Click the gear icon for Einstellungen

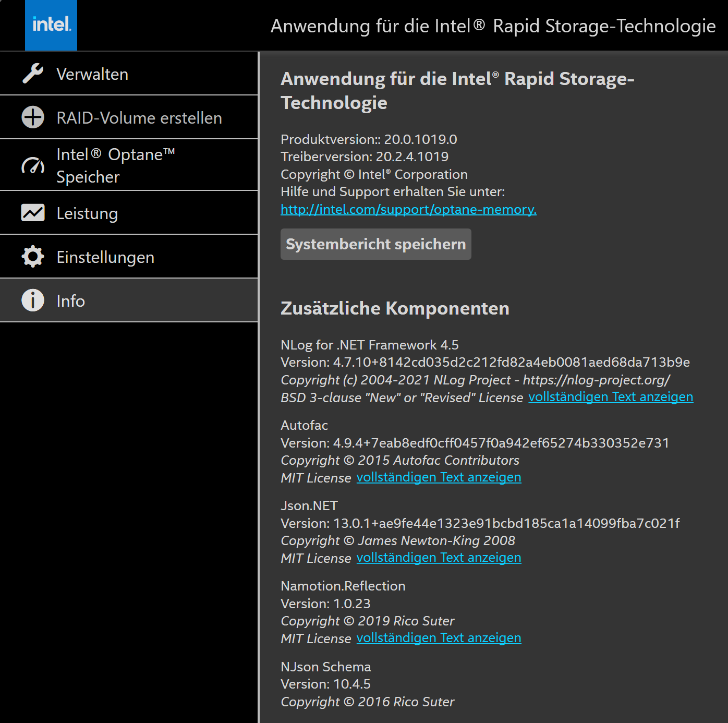[33, 257]
